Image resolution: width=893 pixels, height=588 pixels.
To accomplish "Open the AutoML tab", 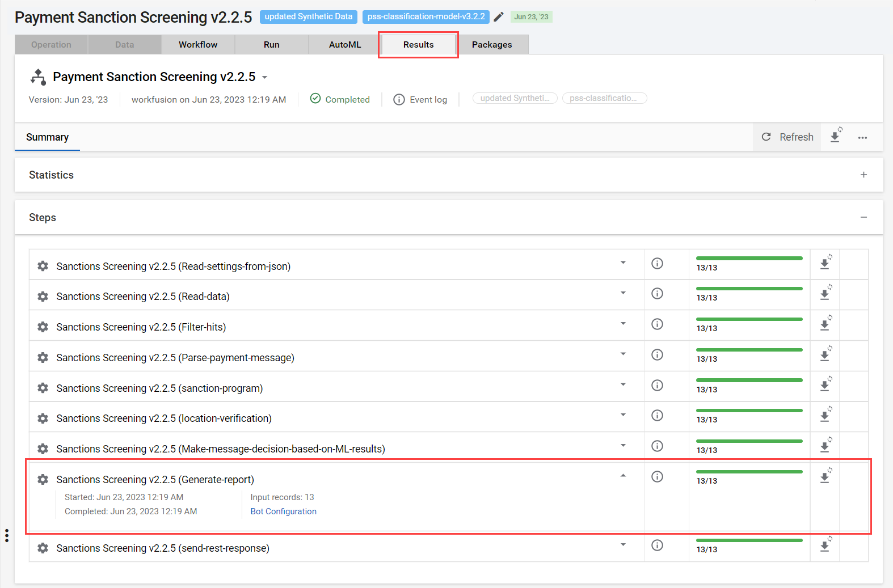I will [345, 45].
